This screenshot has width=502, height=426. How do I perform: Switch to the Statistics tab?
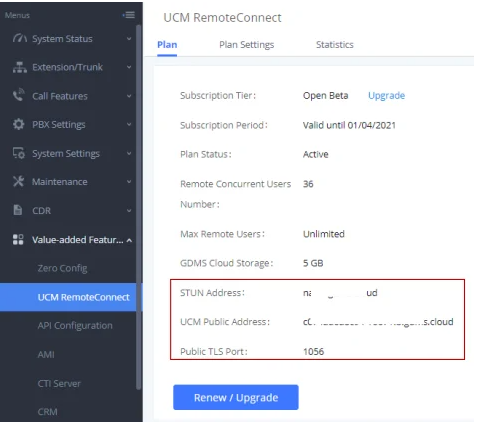335,45
